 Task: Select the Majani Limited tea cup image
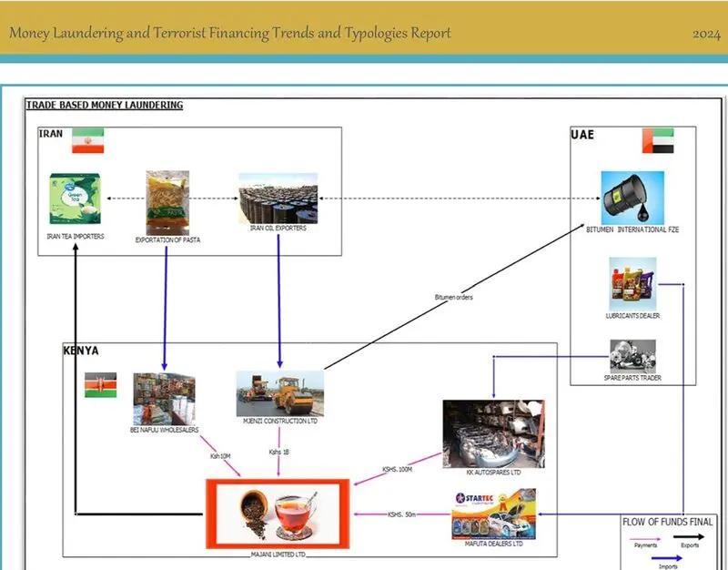[x=278, y=514]
